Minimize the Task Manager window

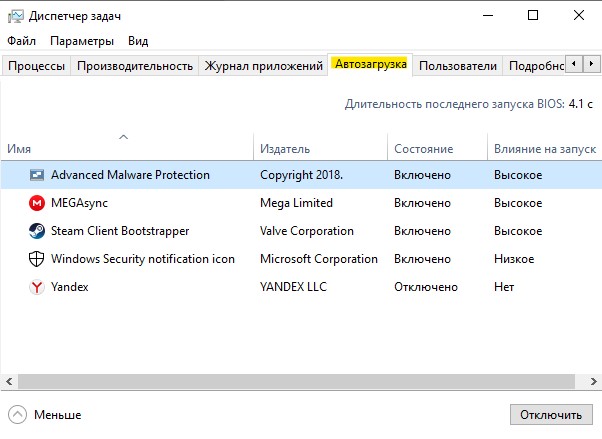pos(488,16)
